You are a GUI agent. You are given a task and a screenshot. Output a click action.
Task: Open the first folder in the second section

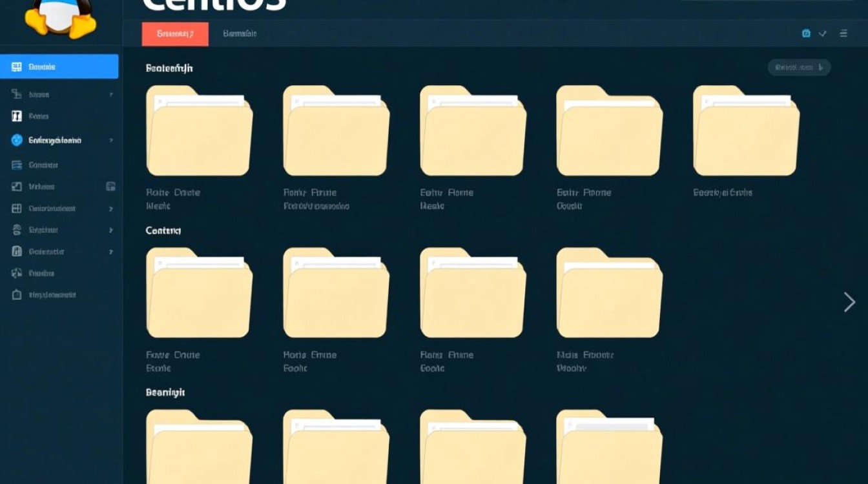pyautogui.click(x=199, y=293)
